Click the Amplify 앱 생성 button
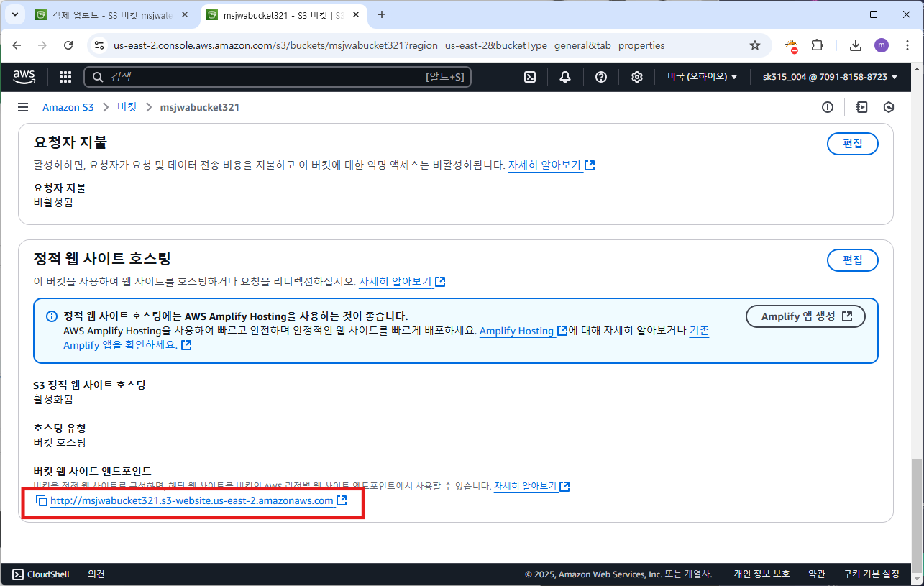 click(805, 316)
